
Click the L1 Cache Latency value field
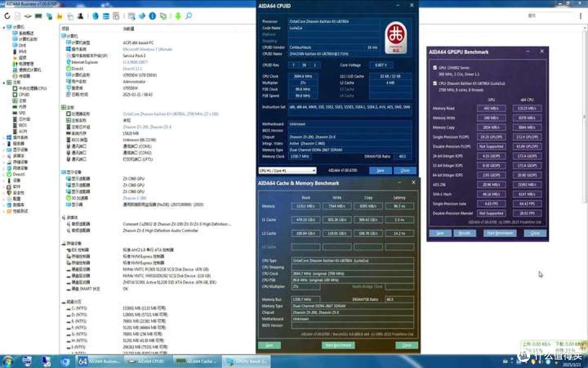400,220
